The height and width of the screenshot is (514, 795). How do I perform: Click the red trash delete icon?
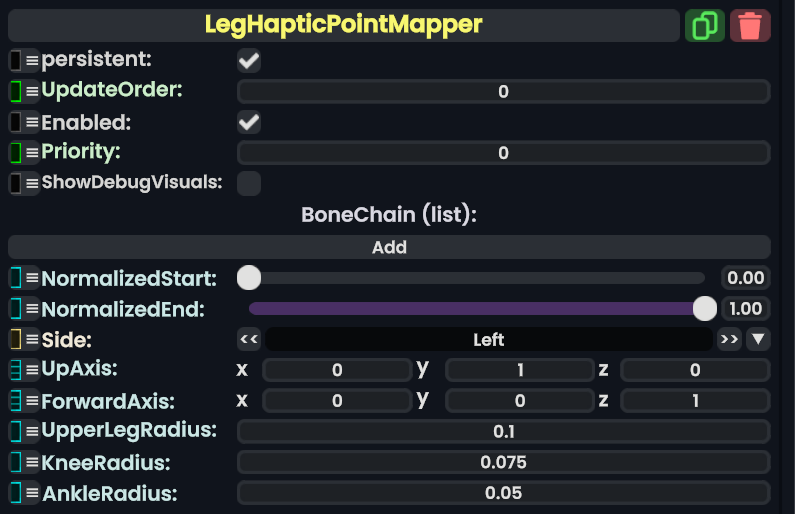point(750,25)
